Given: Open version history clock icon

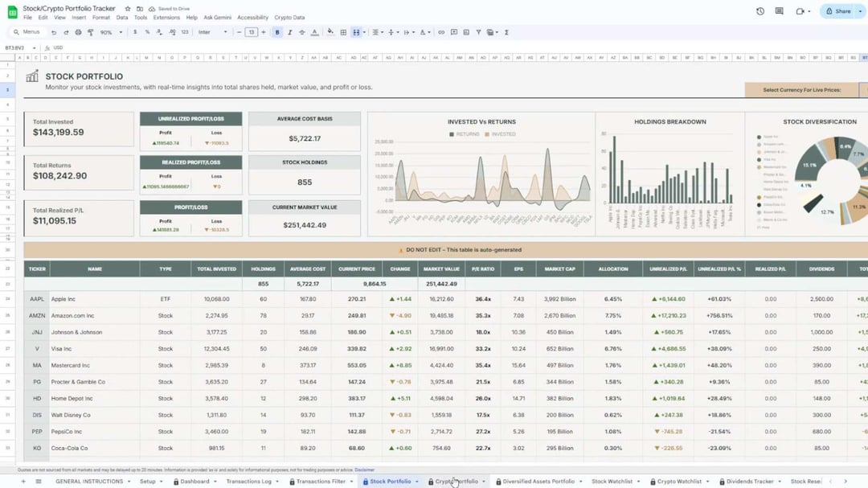Looking at the screenshot, I should pyautogui.click(x=760, y=11).
